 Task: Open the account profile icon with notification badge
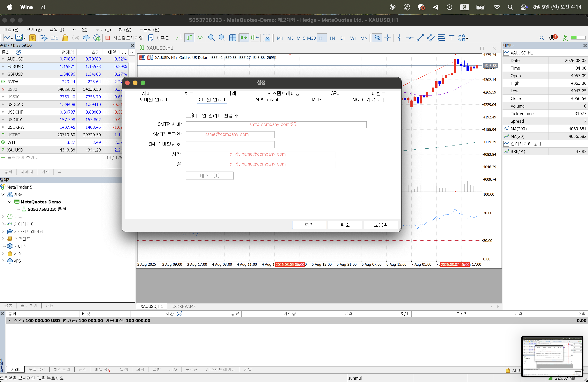(x=553, y=38)
